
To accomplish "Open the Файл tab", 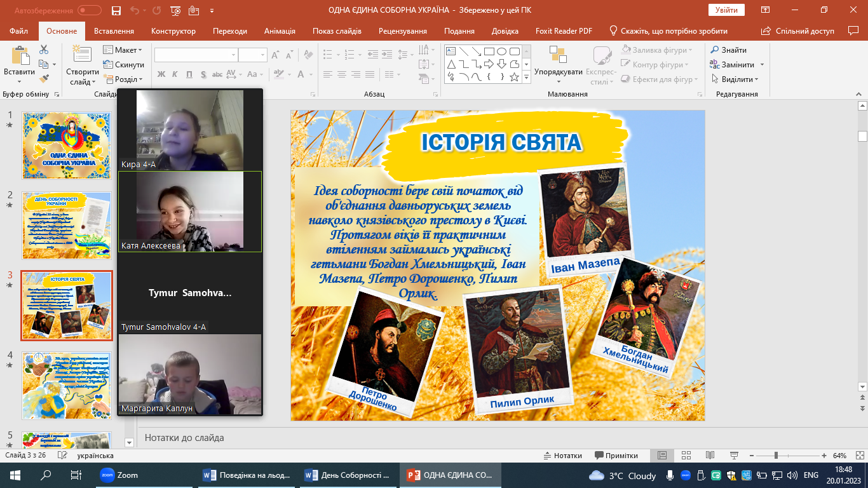I will [19, 30].
